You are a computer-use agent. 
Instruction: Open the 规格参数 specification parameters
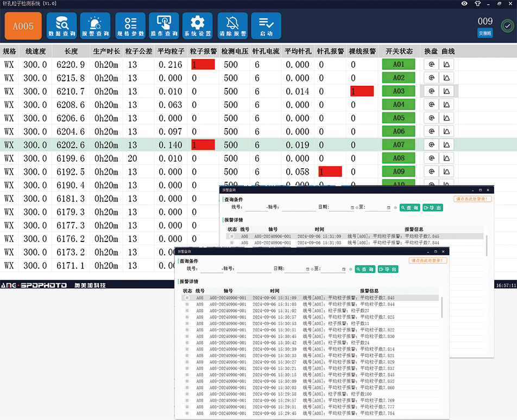130,26
